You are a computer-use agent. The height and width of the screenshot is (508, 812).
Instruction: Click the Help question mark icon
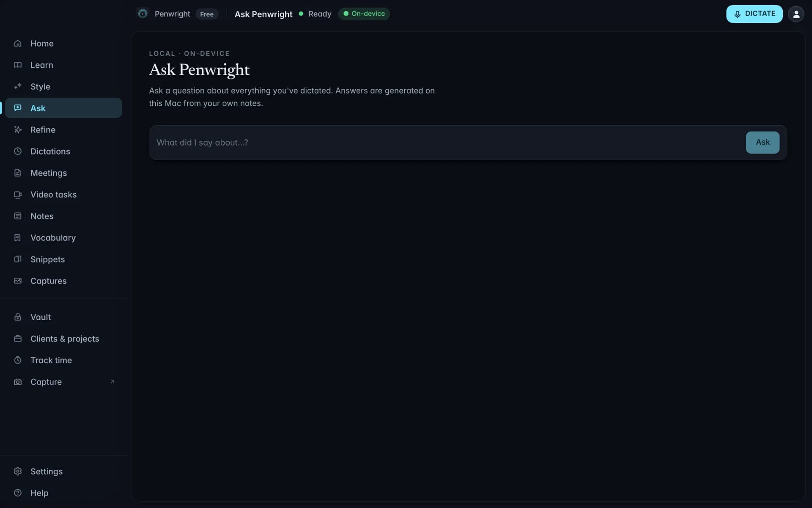[18, 493]
